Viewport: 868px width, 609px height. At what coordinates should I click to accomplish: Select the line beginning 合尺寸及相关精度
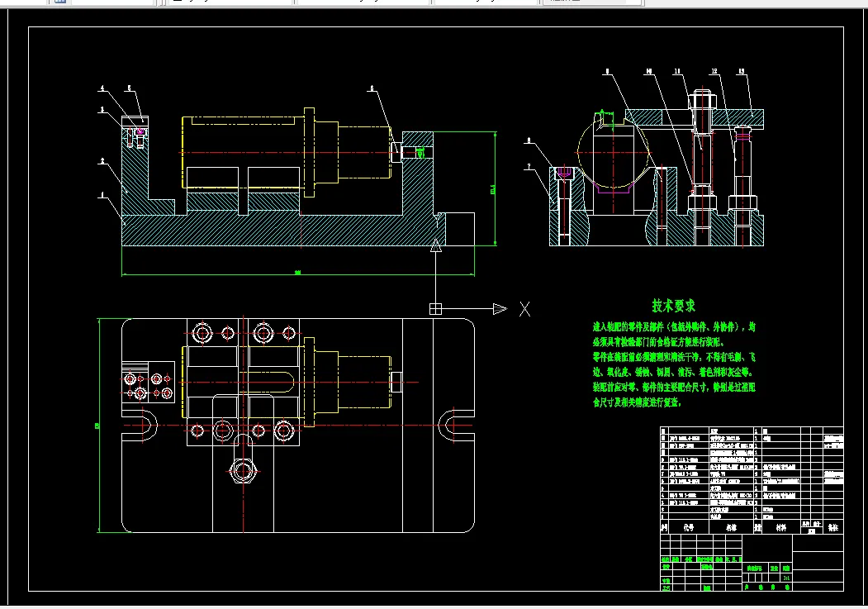pyautogui.click(x=637, y=402)
